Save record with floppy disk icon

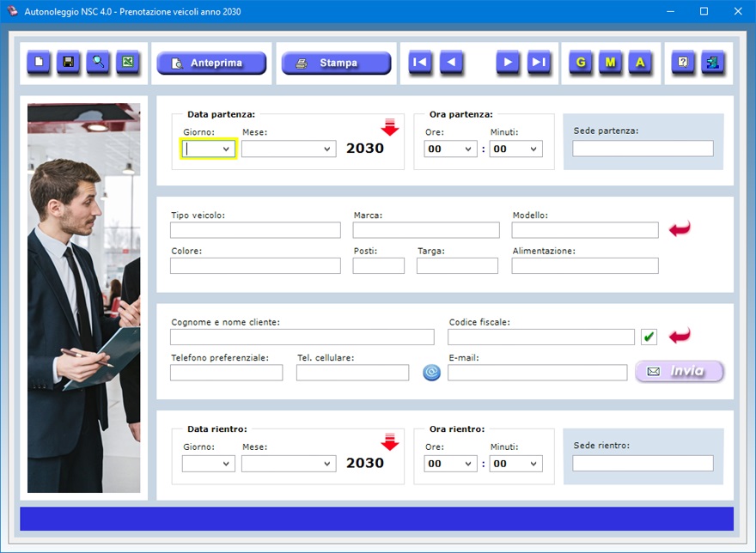[x=69, y=63]
